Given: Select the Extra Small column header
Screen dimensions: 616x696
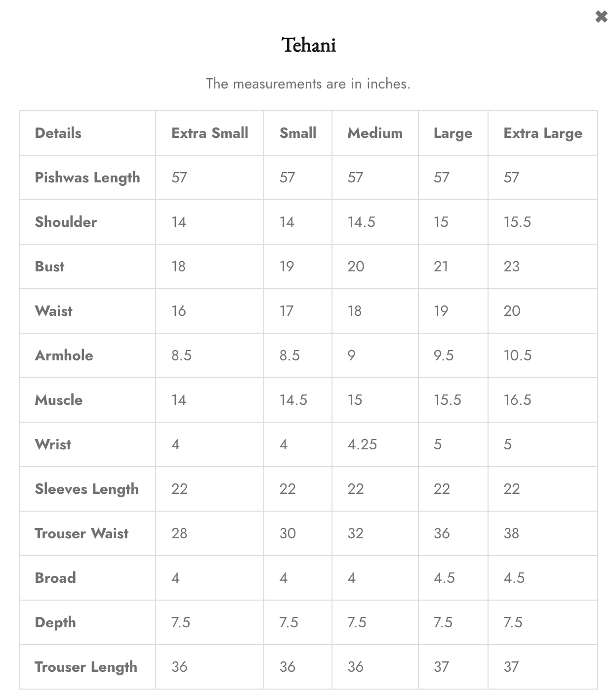Looking at the screenshot, I should 209,133.
